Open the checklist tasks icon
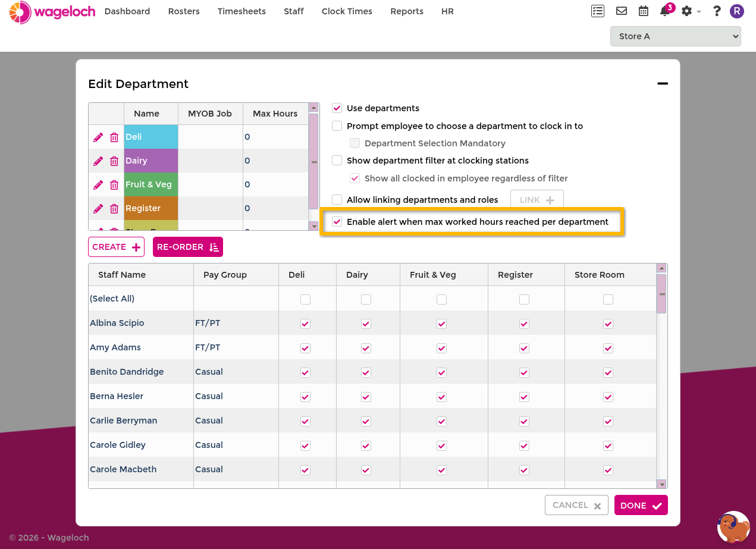 [598, 11]
